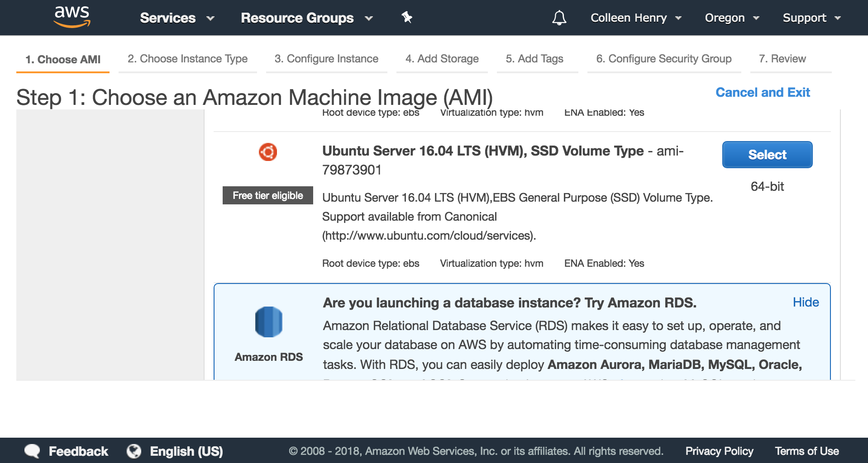Select the Ubuntu Server 16.04 AMI
This screenshot has height=463, width=868.
coord(767,155)
